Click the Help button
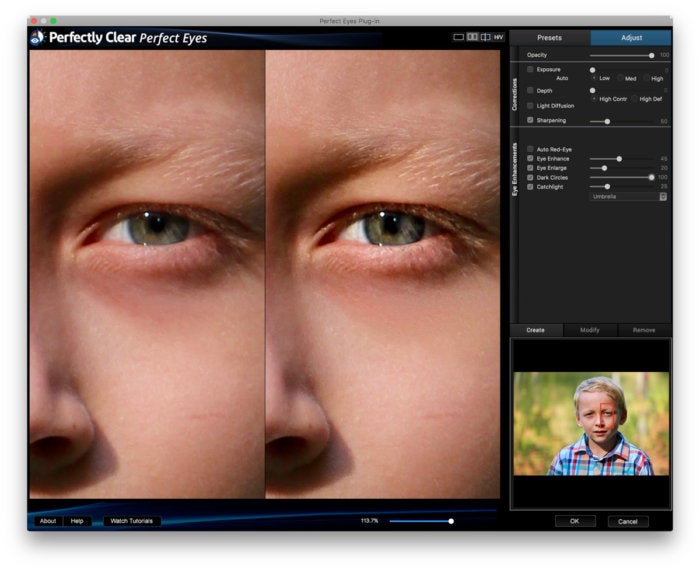The width and height of the screenshot is (700, 570). (77, 521)
